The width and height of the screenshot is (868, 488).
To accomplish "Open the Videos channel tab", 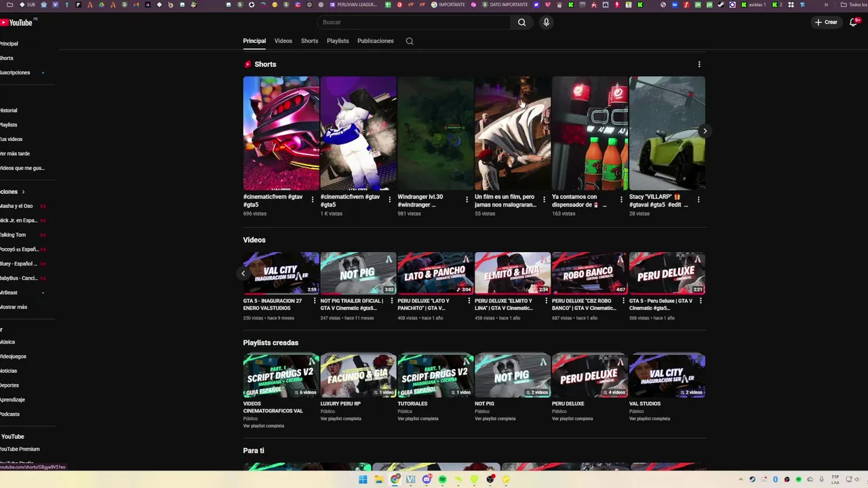I will click(283, 41).
